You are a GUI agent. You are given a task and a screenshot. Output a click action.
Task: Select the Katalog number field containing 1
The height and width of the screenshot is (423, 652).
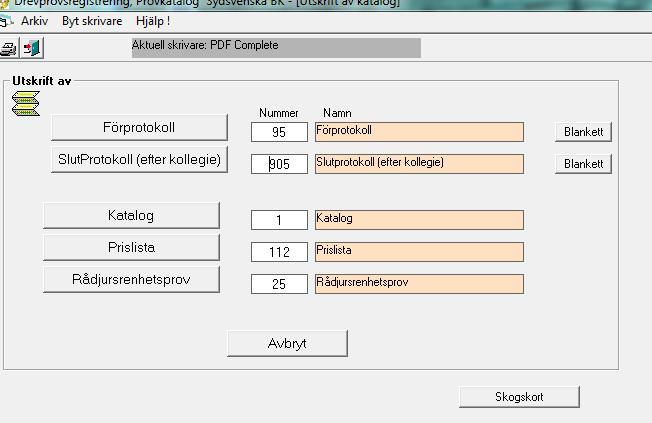[279, 220]
